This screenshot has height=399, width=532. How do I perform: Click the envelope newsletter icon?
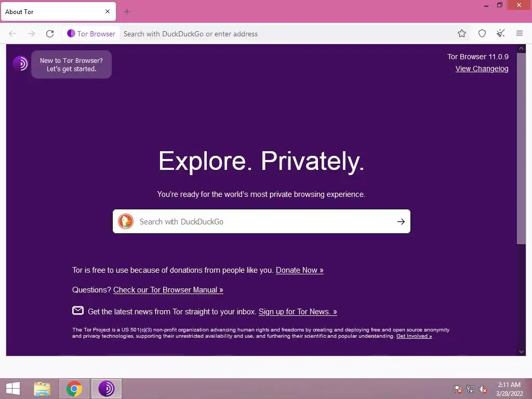coord(78,311)
